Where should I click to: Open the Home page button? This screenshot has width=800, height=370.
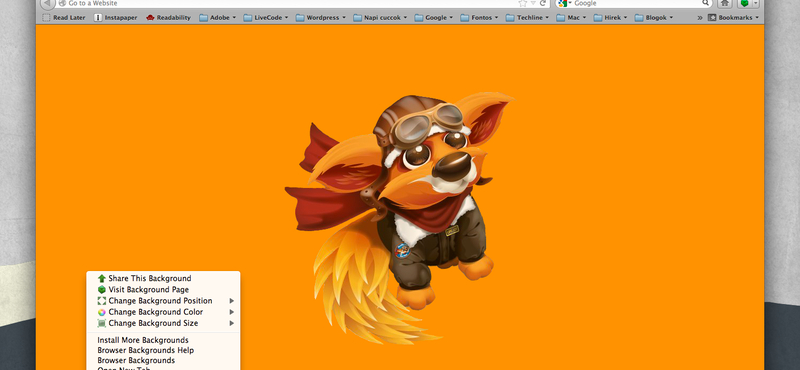(x=724, y=3)
